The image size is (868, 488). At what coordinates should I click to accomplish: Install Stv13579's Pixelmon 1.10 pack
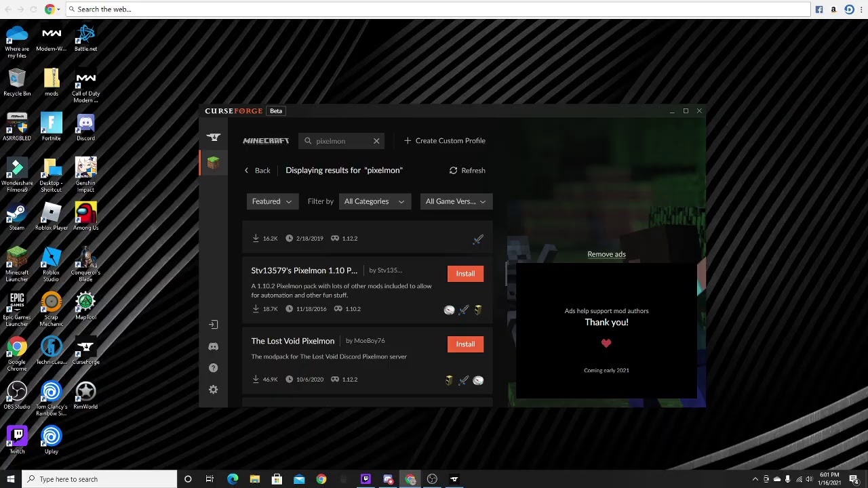pos(465,273)
